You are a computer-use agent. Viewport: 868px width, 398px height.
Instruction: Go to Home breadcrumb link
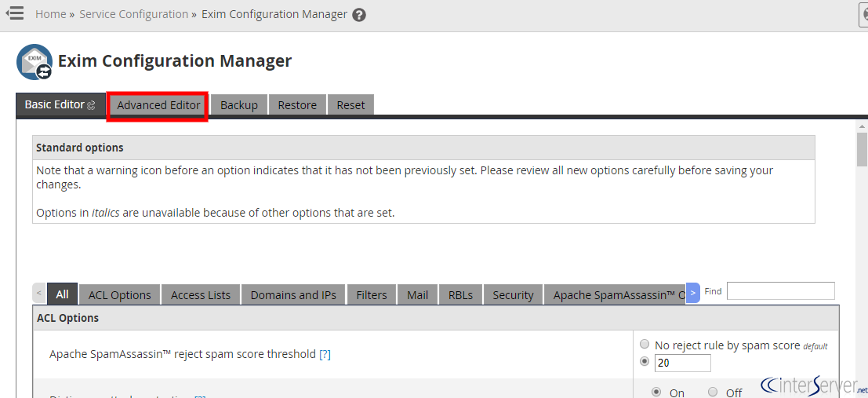[51, 14]
